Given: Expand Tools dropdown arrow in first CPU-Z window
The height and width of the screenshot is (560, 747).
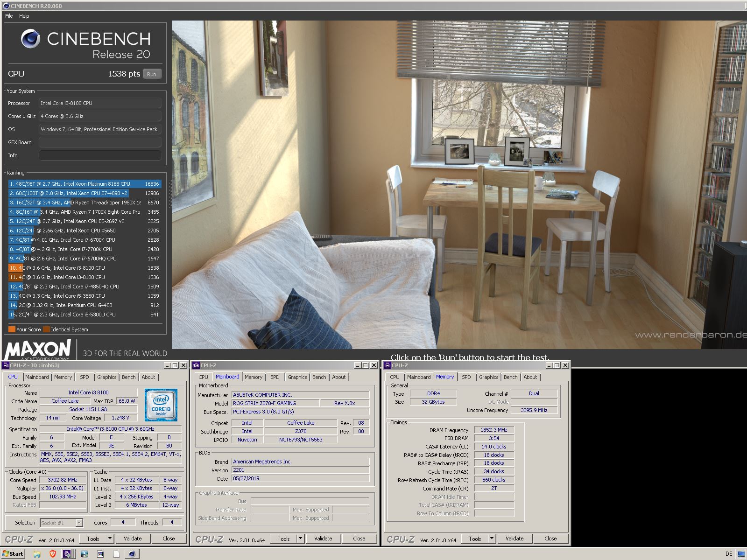Looking at the screenshot, I should point(110,539).
